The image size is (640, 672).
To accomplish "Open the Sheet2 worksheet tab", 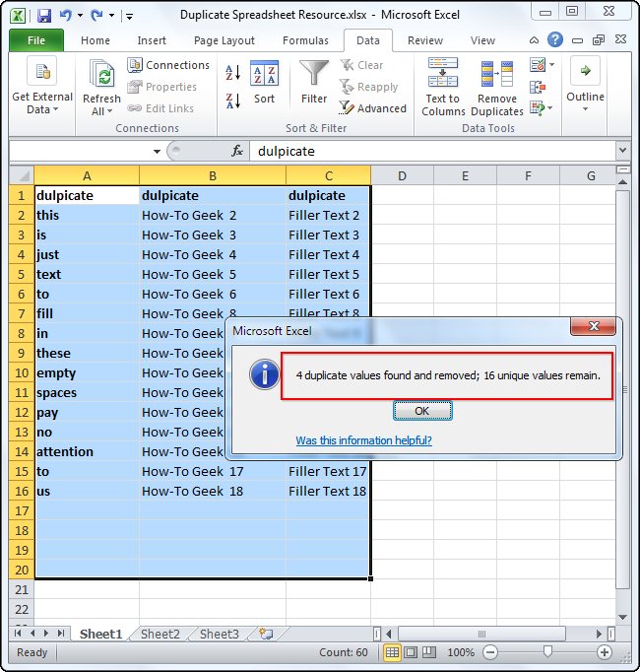I will click(x=160, y=634).
